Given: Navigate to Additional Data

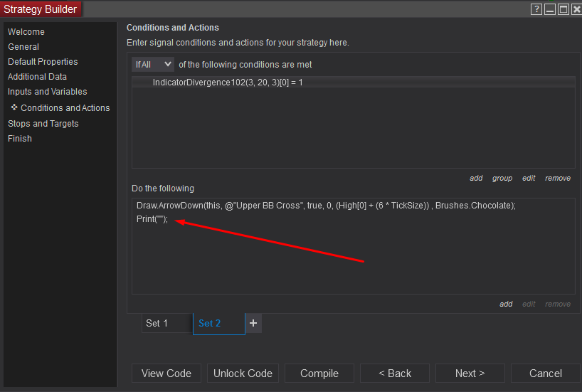Looking at the screenshot, I should (37, 76).
